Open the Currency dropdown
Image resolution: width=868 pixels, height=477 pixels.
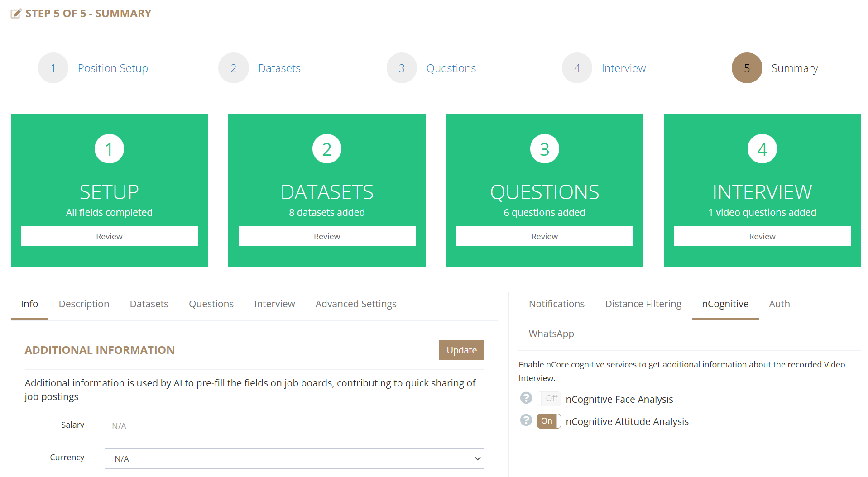[294, 458]
